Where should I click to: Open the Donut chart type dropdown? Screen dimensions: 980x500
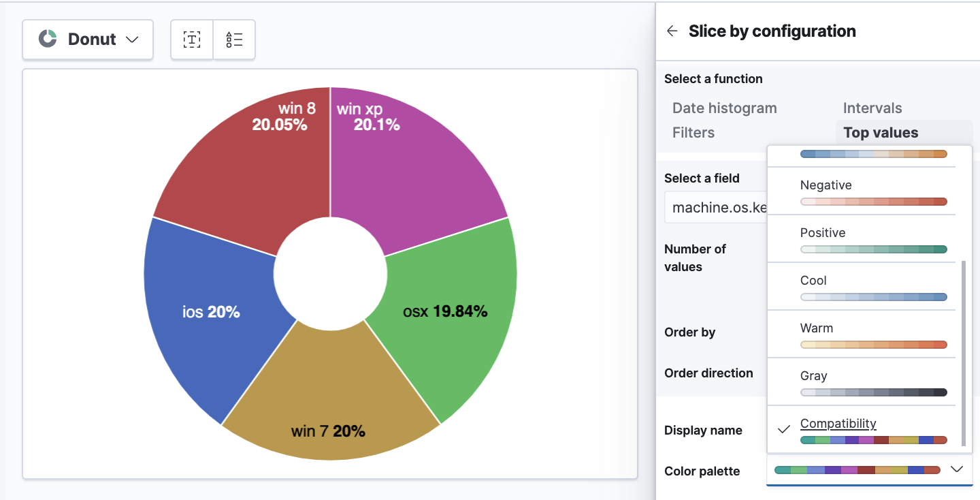87,40
